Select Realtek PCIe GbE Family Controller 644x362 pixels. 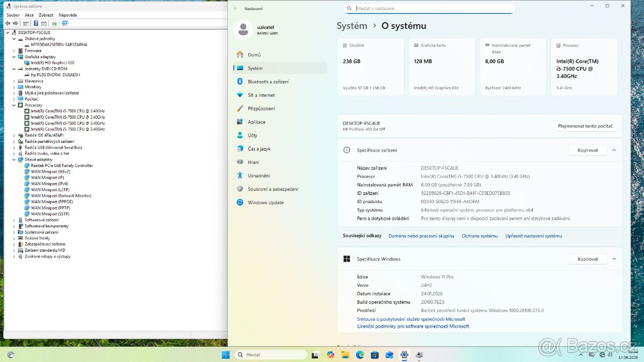(x=62, y=165)
